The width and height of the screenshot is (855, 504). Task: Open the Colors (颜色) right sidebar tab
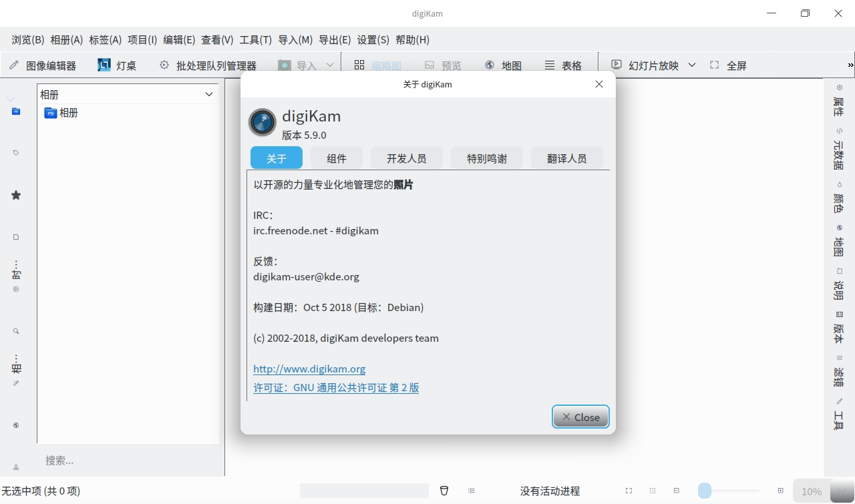pyautogui.click(x=839, y=198)
